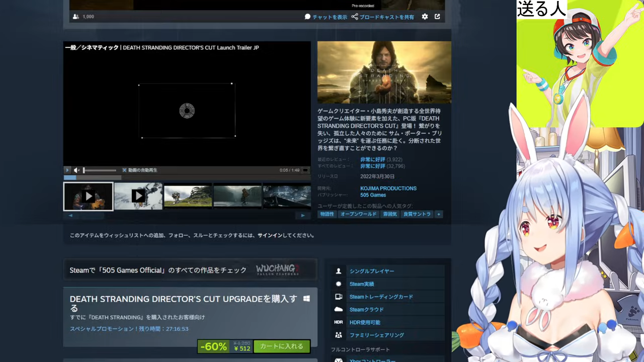The image size is (644, 362).
Task: Open the KOJIMA PRODUCTIONS developer link
Action: (388, 189)
